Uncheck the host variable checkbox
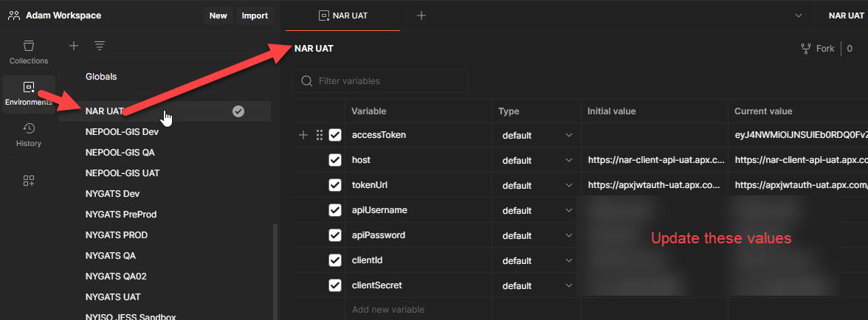This screenshot has width=868, height=320. pos(335,160)
